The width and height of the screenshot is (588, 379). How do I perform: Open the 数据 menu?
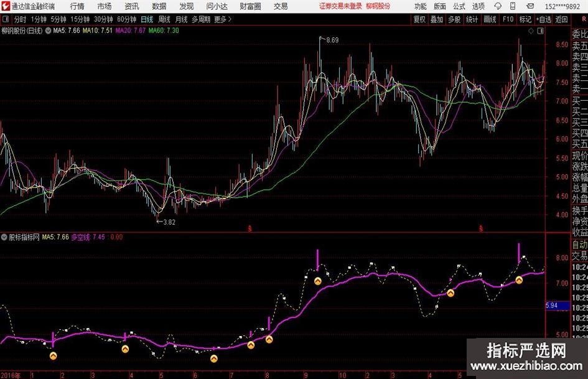pyautogui.click(x=159, y=6)
